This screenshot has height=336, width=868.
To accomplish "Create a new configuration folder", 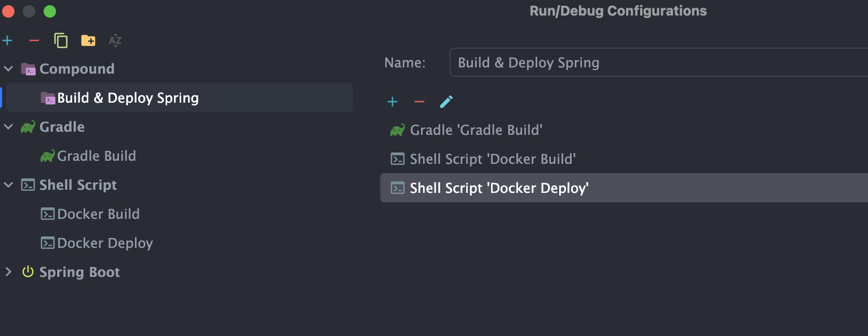I will (88, 40).
